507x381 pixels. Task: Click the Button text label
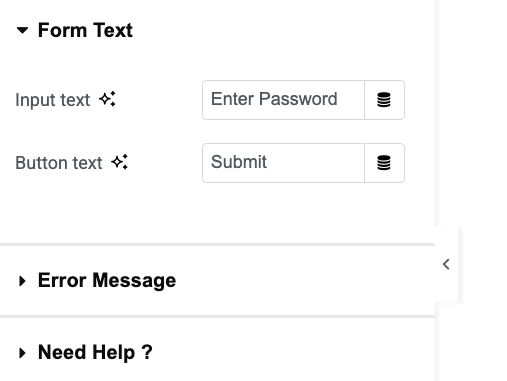click(59, 163)
